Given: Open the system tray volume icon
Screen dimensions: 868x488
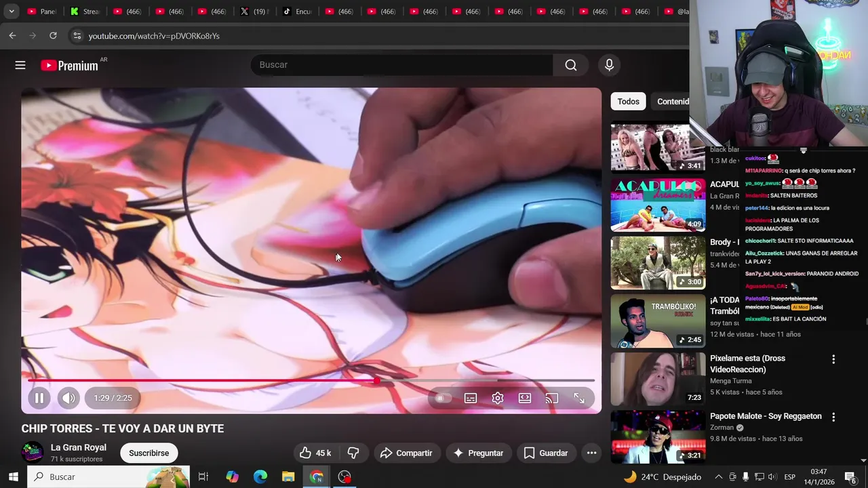Looking at the screenshot, I should (x=772, y=476).
